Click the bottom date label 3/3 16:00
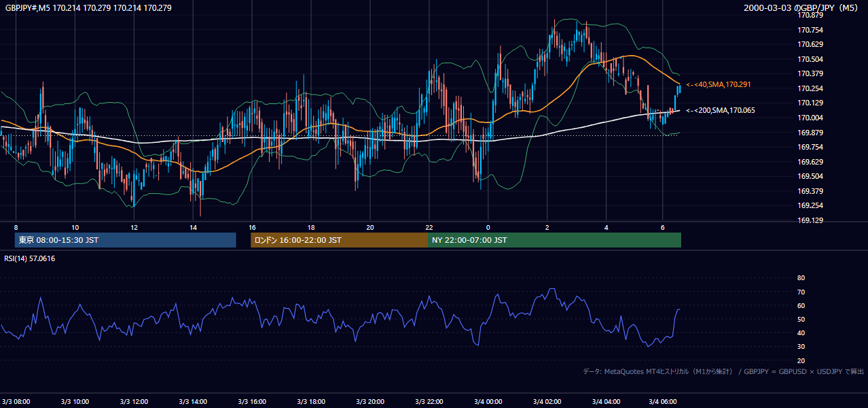 (x=252, y=401)
